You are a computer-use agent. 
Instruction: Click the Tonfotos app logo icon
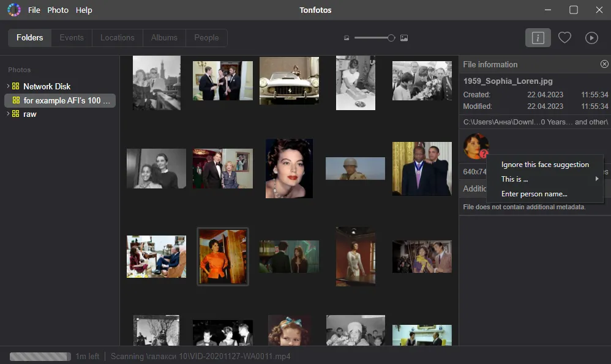14,10
